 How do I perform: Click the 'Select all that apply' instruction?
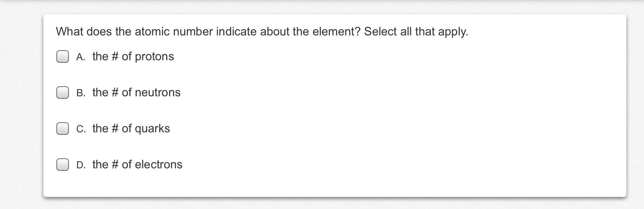pyautogui.click(x=416, y=32)
